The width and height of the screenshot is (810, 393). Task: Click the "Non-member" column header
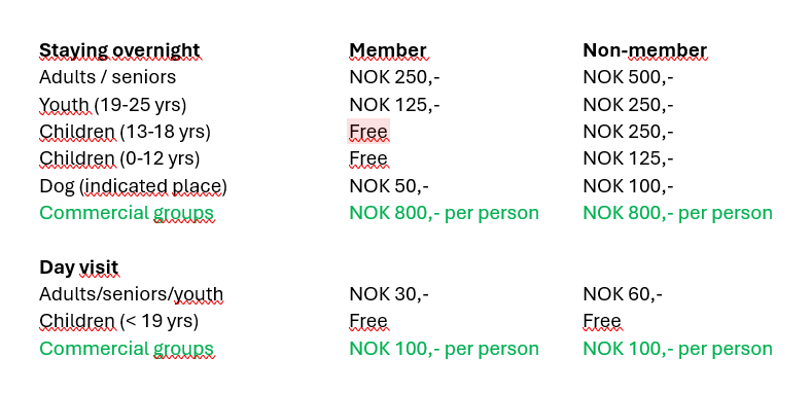point(645,50)
